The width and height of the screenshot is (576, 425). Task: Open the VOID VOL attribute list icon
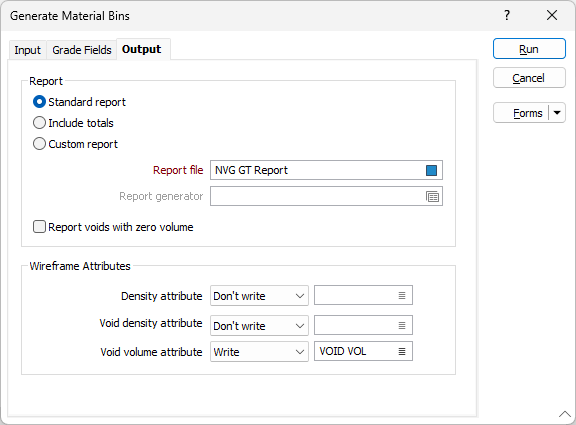(402, 352)
